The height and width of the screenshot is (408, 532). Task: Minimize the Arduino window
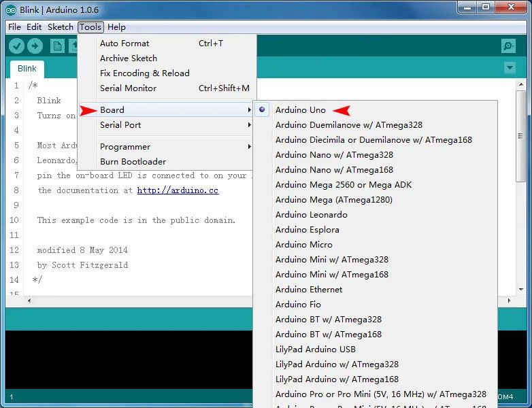tap(467, 7)
